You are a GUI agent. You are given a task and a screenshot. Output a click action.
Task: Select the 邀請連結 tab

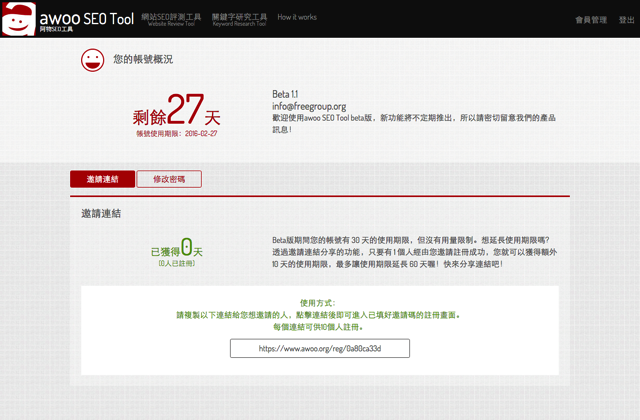[x=102, y=179]
